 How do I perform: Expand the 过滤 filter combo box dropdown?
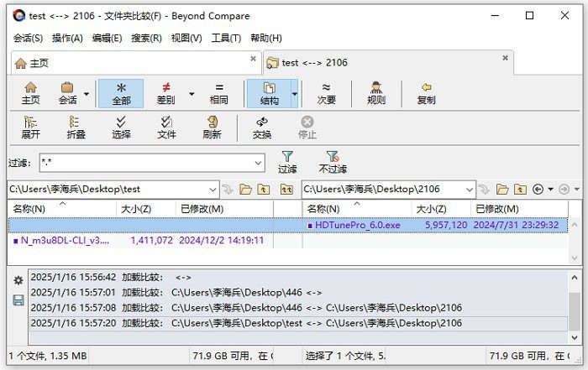click(258, 163)
